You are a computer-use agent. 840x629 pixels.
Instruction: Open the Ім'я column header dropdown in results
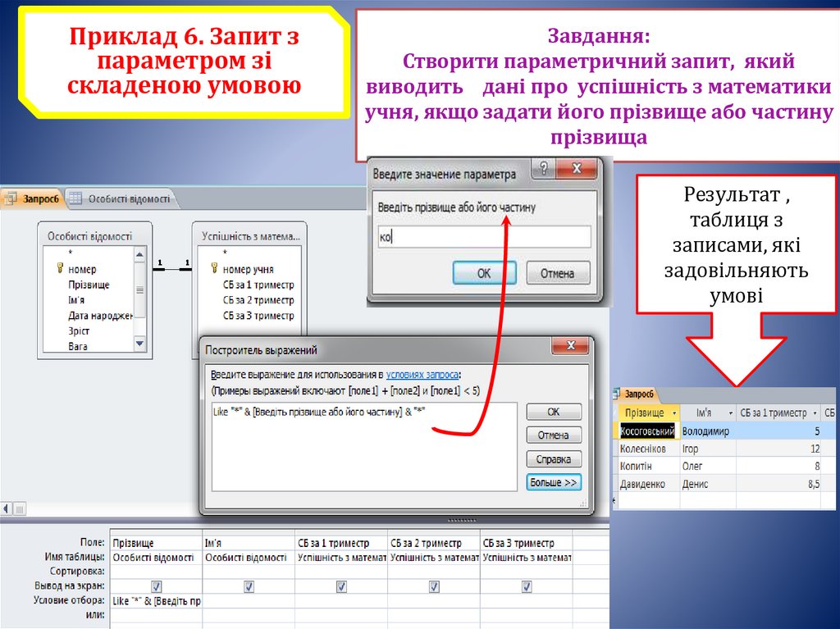point(730,413)
